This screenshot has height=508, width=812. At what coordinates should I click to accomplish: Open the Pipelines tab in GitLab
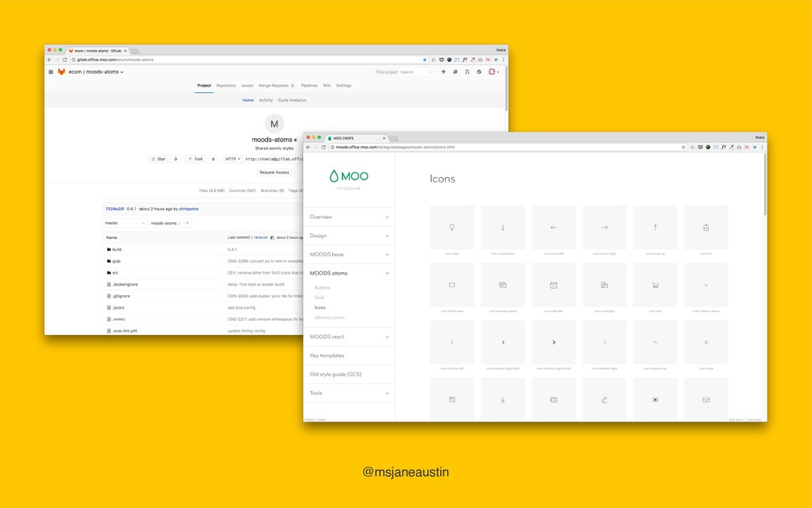coord(309,86)
